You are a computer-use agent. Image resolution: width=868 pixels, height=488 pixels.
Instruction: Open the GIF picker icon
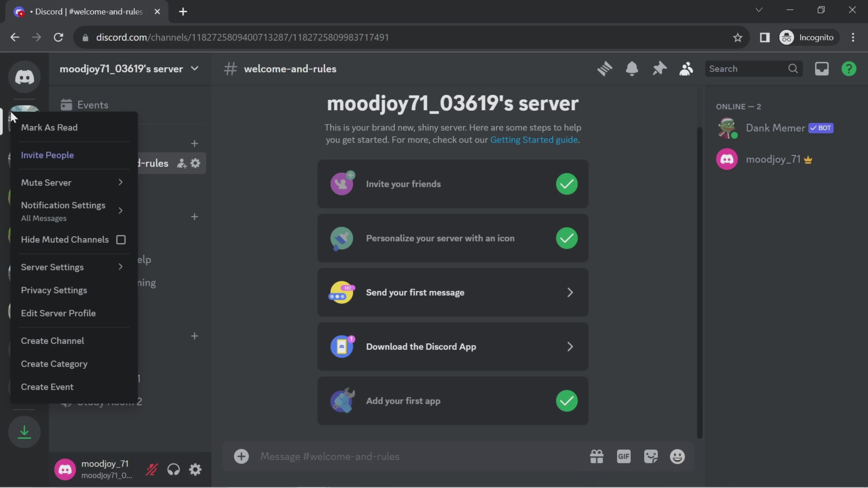624,456
